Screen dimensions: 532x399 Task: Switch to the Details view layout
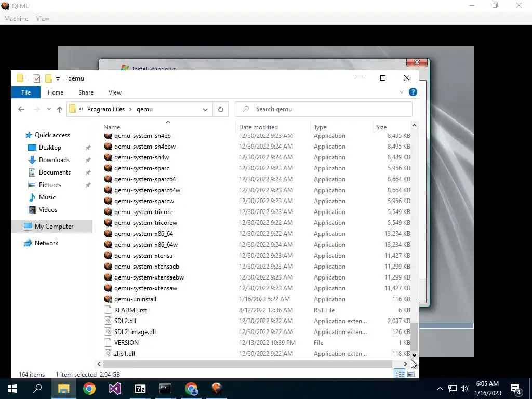[x=400, y=374]
